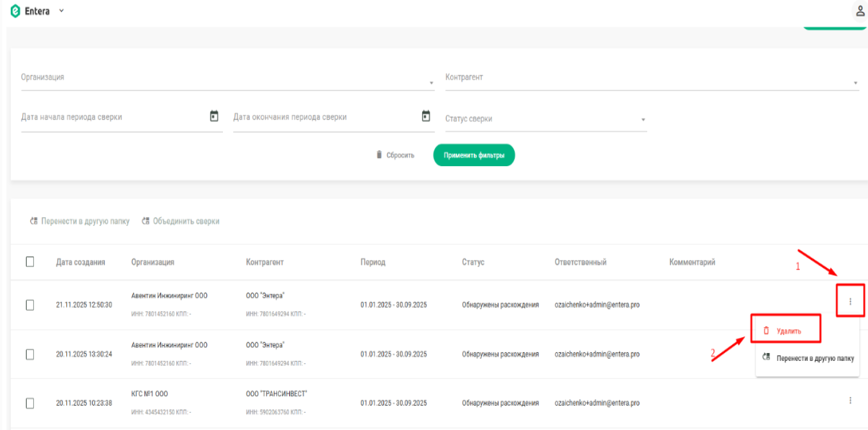Check the row dated 21.11.2025 12:50:30
The image size is (868, 430).
pos(30,305)
